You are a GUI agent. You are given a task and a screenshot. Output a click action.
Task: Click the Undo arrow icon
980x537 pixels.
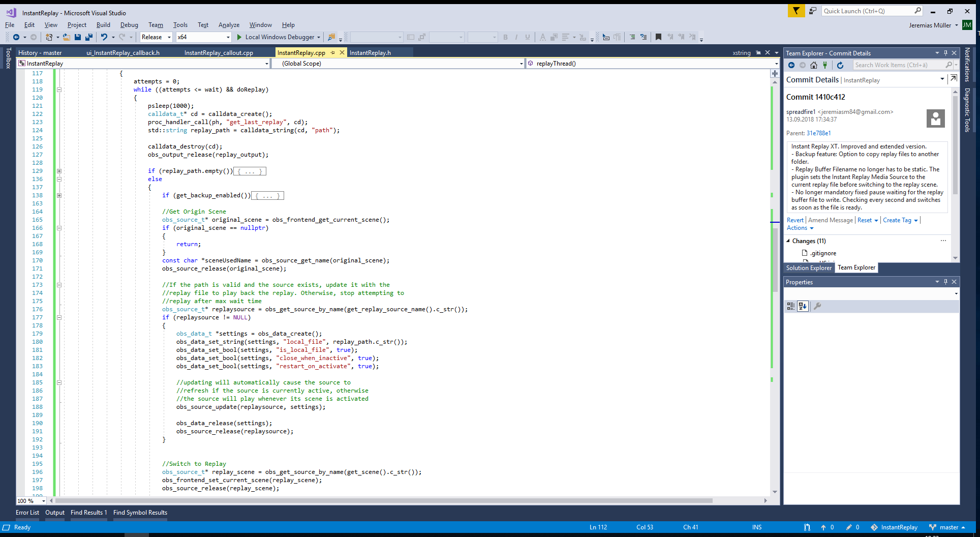point(104,37)
